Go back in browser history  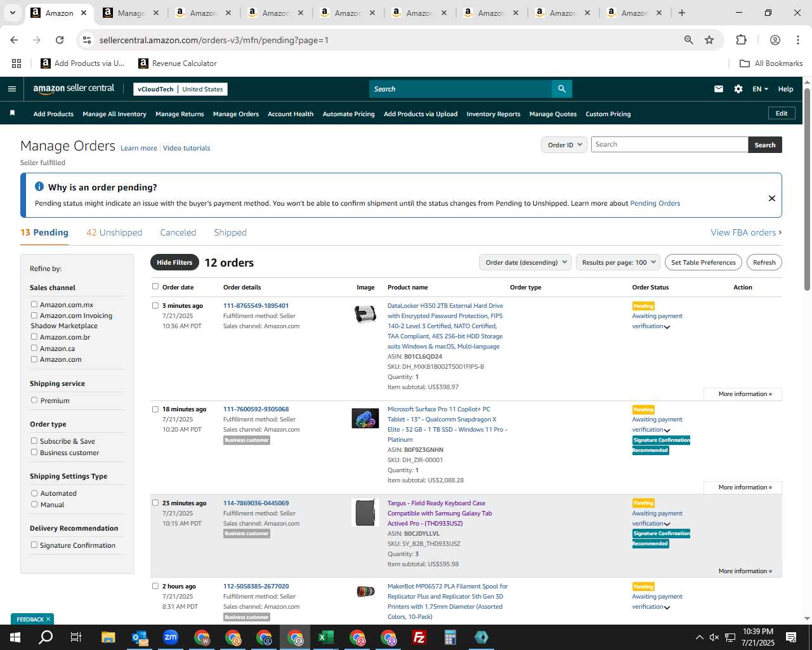point(14,40)
